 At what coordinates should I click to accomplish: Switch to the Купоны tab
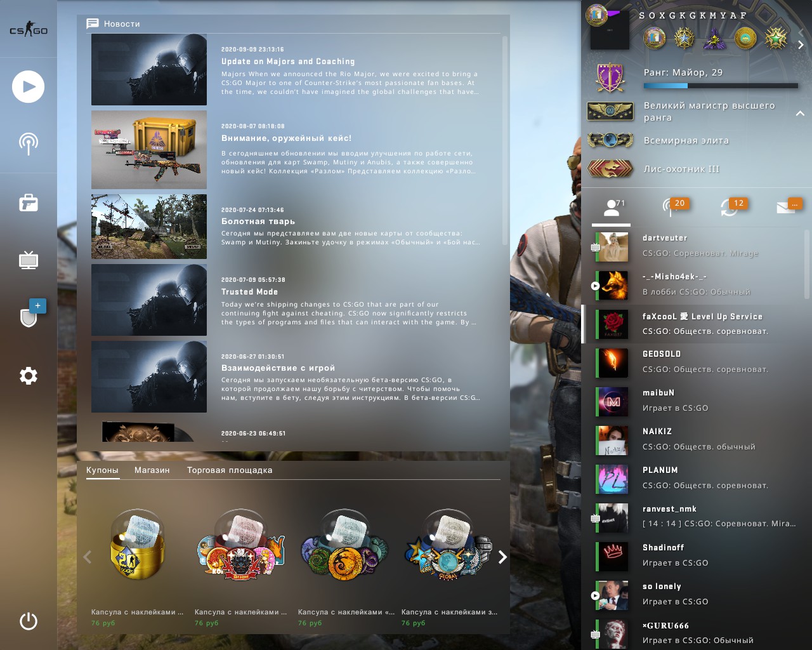click(102, 470)
